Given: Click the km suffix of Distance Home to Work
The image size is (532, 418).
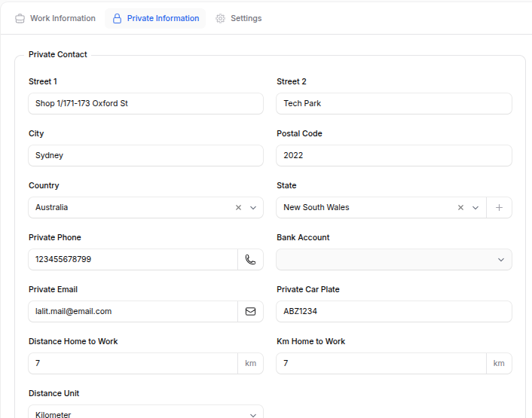Looking at the screenshot, I should [250, 364].
